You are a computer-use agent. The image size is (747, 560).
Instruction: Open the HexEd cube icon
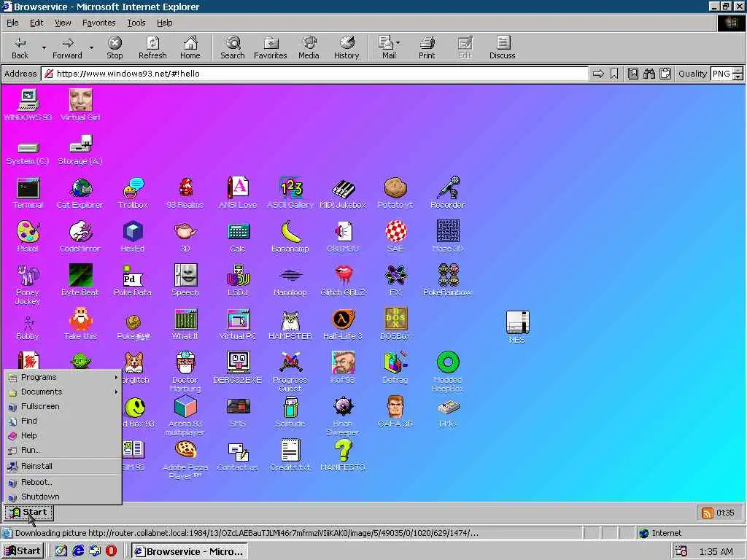(133, 237)
